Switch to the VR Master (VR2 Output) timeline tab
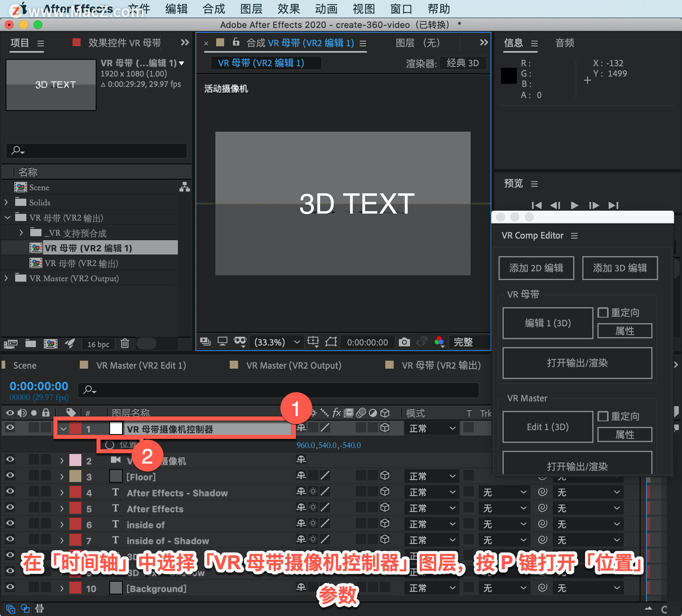 (294, 365)
